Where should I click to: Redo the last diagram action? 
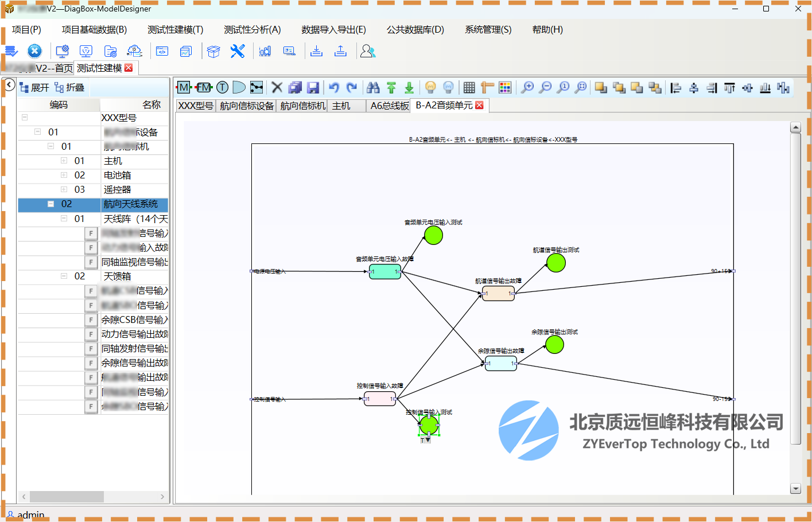click(352, 87)
